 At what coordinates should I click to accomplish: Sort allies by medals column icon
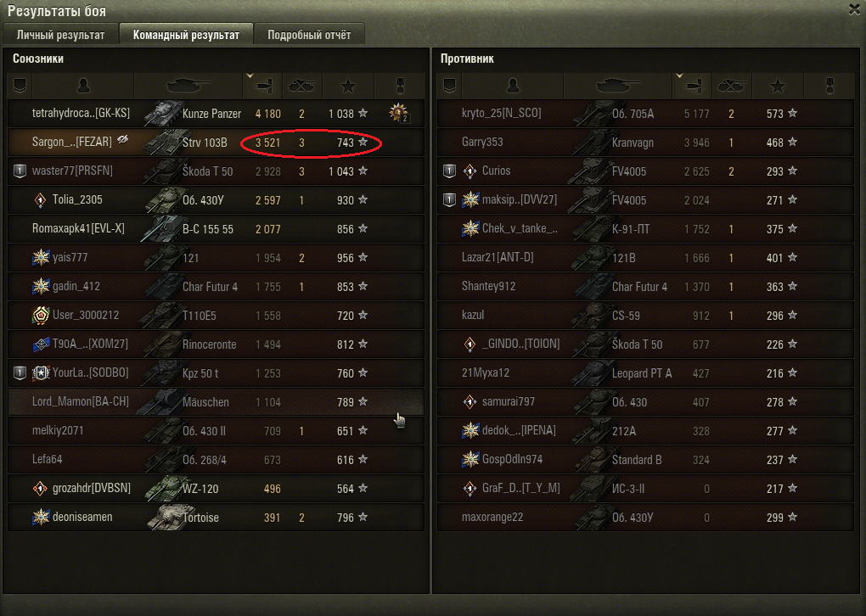click(x=400, y=86)
